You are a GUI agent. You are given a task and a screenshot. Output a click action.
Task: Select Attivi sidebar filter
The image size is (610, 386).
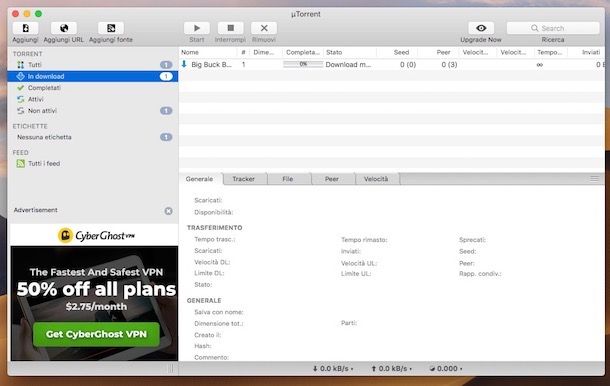93,99
